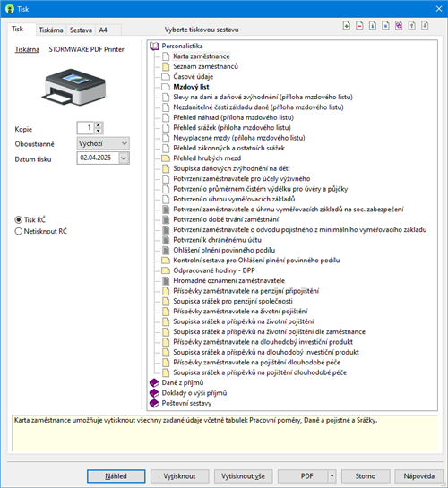The height and width of the screenshot is (488, 448).
Task: Click the purple report designer page icon
Action: [x=399, y=26]
